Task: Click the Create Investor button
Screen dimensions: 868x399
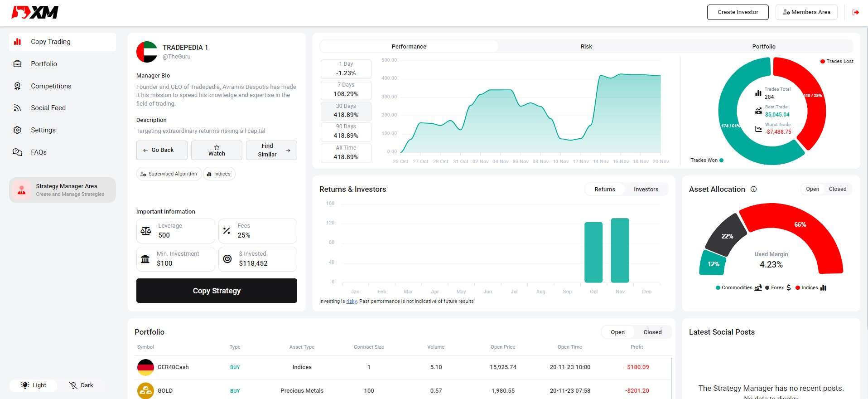Action: [738, 12]
